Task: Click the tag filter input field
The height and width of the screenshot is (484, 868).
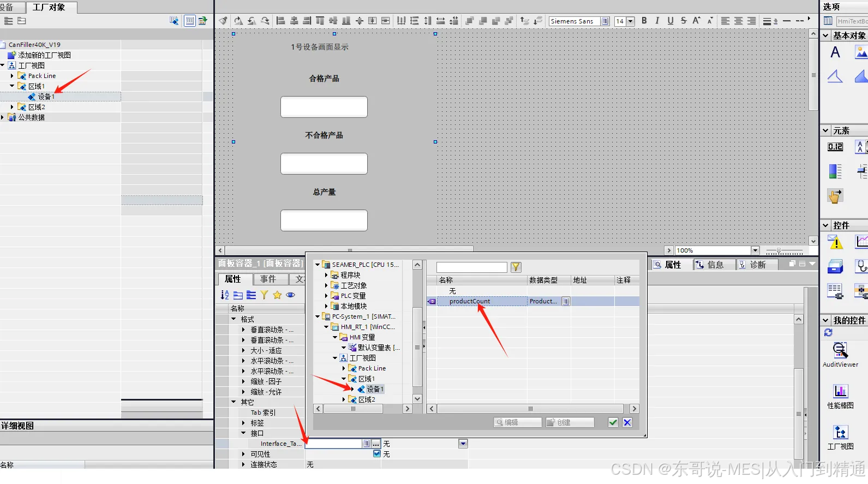Action: (x=472, y=267)
